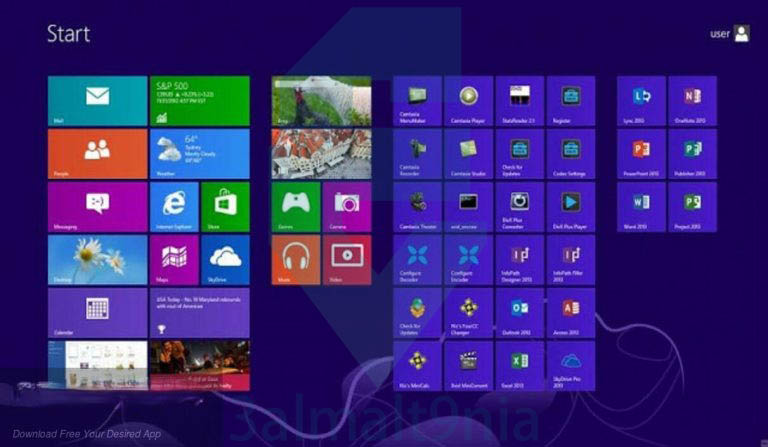
Task: Open the Store tile
Action: (225, 207)
